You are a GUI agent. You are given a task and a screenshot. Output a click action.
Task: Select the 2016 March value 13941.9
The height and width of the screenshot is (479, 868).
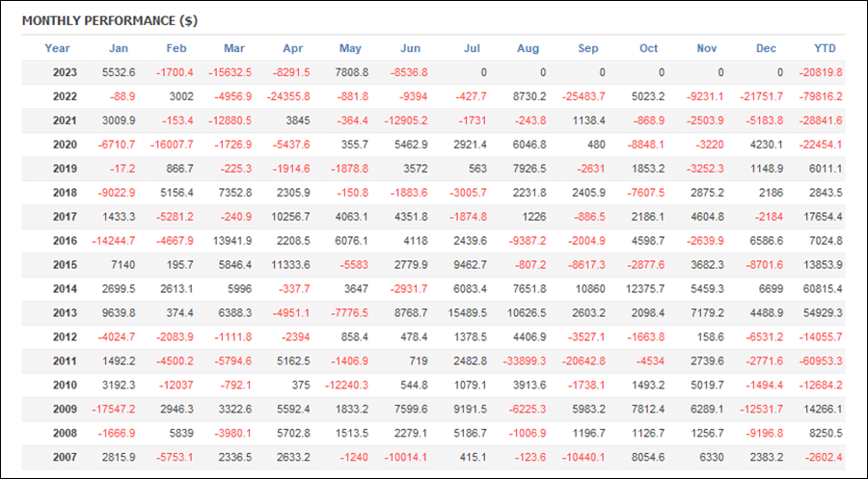[x=231, y=241]
